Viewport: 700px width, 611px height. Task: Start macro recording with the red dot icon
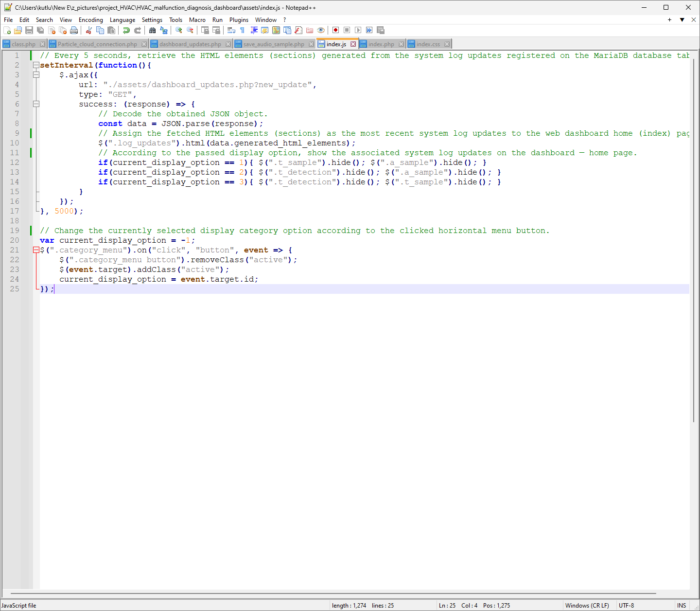pos(335,30)
